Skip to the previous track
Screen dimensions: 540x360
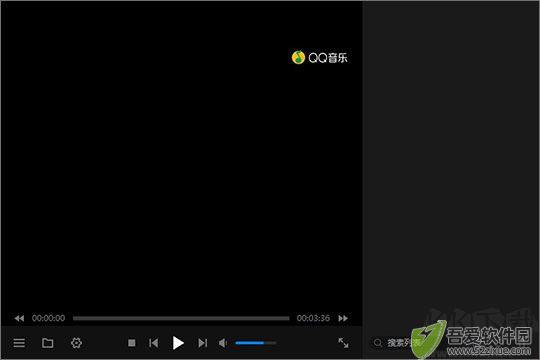pyautogui.click(x=154, y=343)
